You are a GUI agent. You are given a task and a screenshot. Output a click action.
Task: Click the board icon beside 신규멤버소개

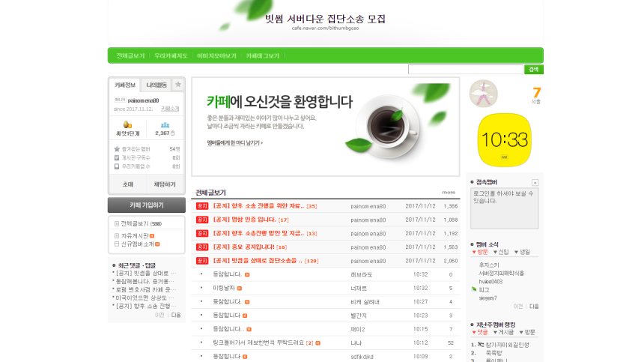(117, 244)
